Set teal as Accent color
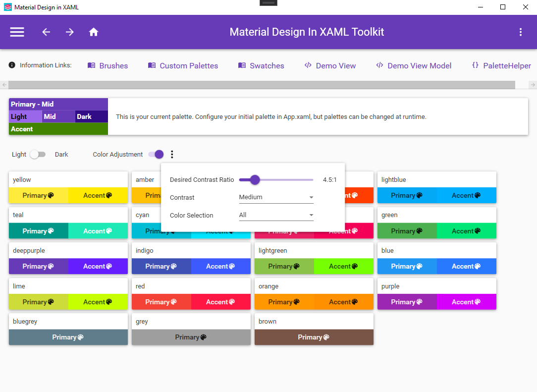Image resolution: width=537 pixels, height=392 pixels. click(x=98, y=231)
